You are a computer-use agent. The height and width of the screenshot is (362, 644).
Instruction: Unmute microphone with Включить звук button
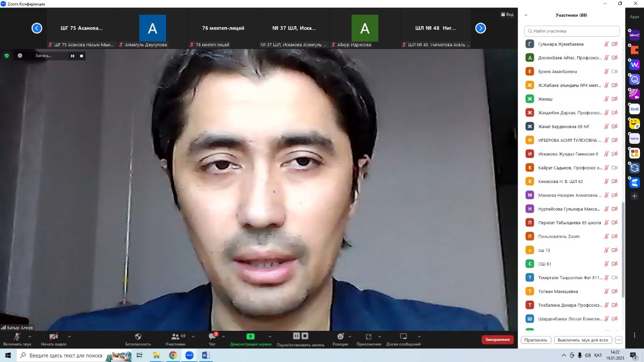click(17, 339)
